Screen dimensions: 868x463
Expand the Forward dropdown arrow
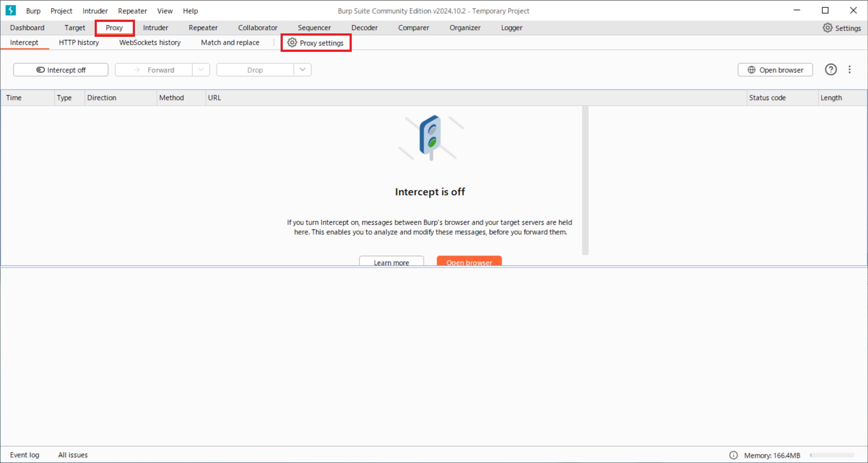click(x=201, y=70)
